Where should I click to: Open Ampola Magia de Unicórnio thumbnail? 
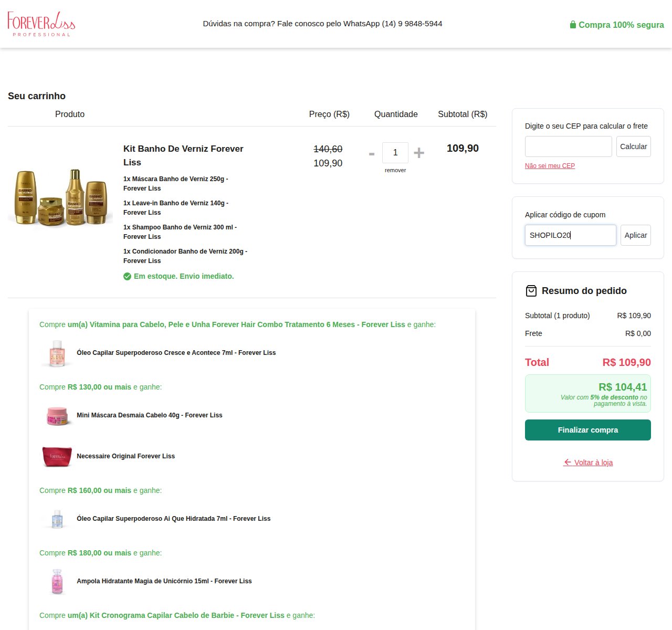point(57,581)
